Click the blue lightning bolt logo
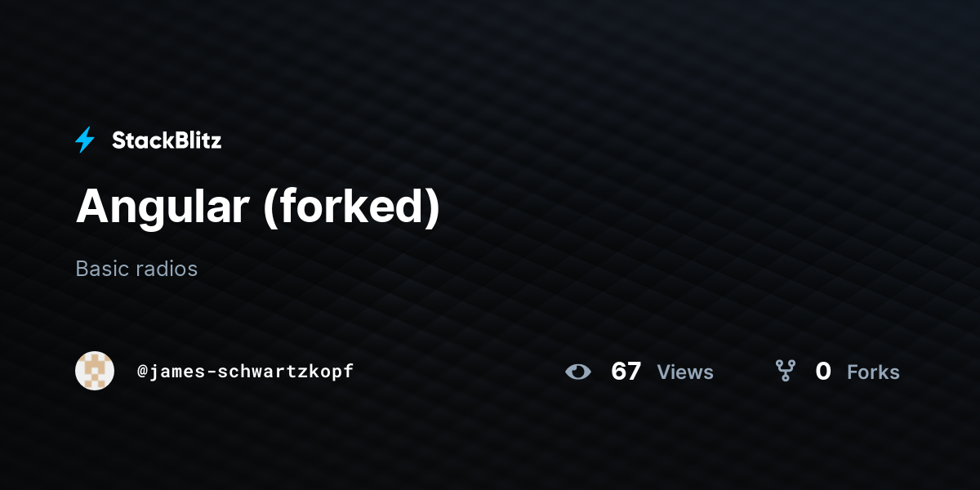Screen dimensions: 980x490 [x=85, y=140]
